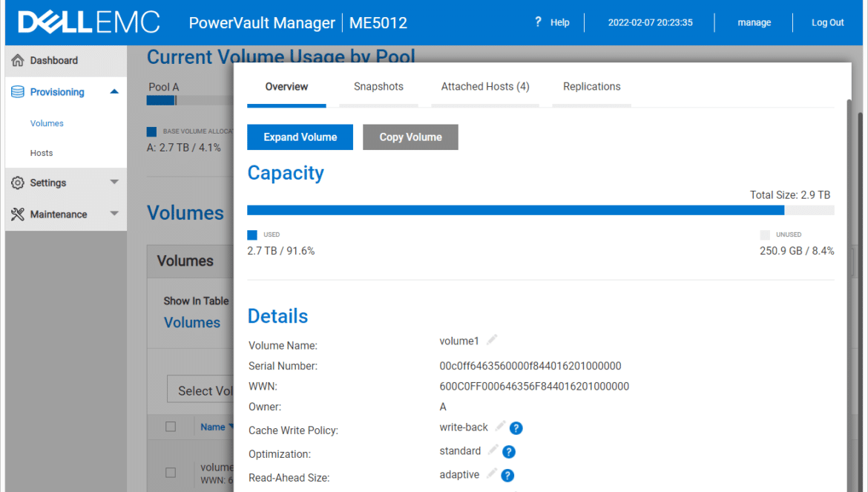Screen dimensions: 868x492
Task: Click the gray UNUSED legend swatch
Action: point(765,234)
